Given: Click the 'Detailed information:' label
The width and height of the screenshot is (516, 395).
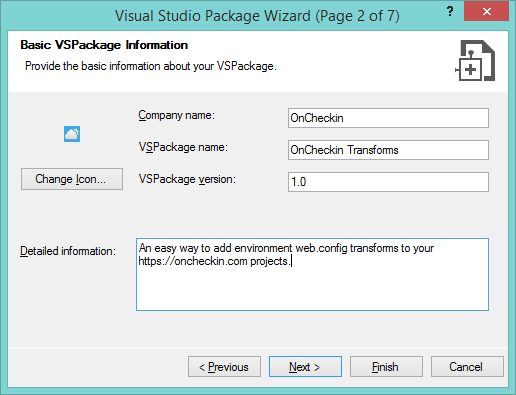Looking at the screenshot, I should pyautogui.click(x=68, y=251).
